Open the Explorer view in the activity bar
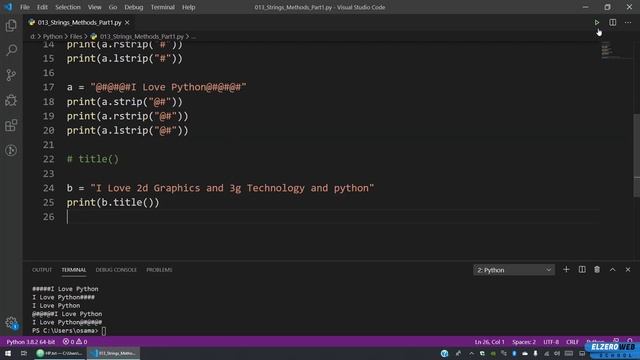Image resolution: width=640 pixels, height=360 pixels. (x=11, y=25)
